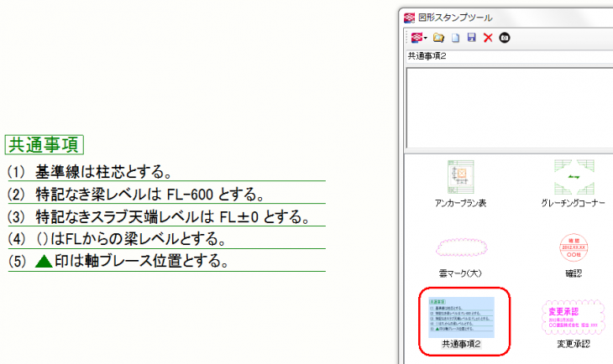Click the open folder toolbar icon

(x=438, y=38)
